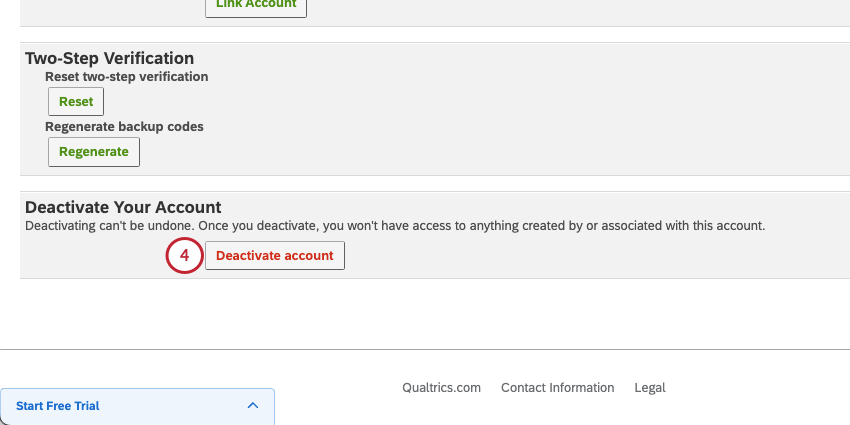Click the red step 4 circle marker

pyautogui.click(x=184, y=255)
